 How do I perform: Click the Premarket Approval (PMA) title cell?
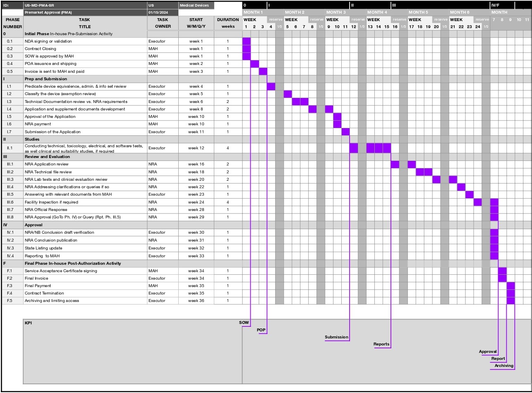tap(50, 13)
